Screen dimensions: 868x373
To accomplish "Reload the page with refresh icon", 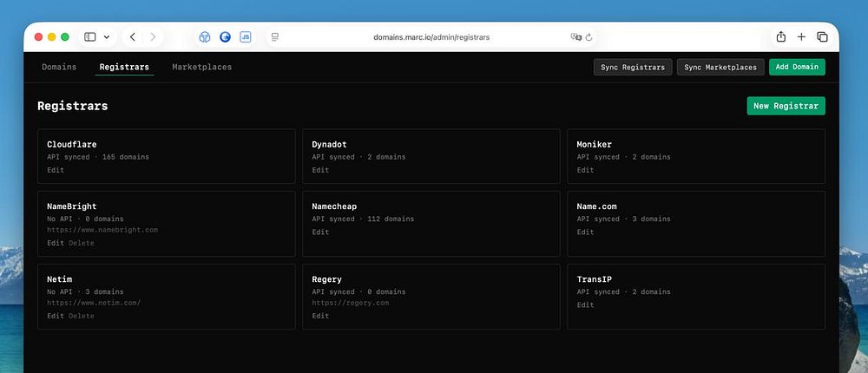I will 589,37.
